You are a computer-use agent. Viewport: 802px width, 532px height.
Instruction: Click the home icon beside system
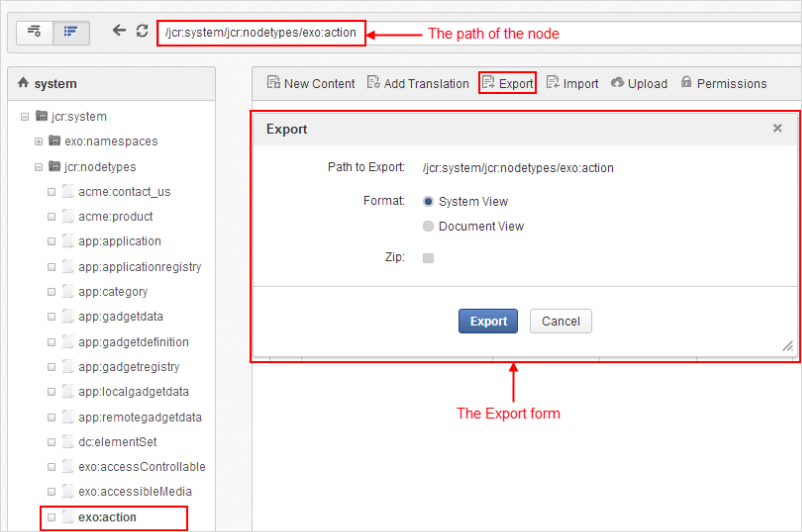click(24, 82)
